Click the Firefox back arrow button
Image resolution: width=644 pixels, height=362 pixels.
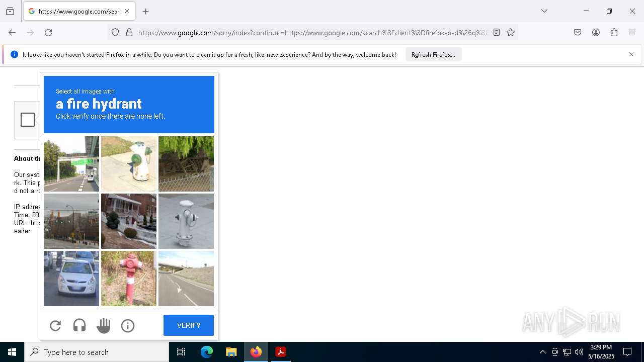point(12,33)
